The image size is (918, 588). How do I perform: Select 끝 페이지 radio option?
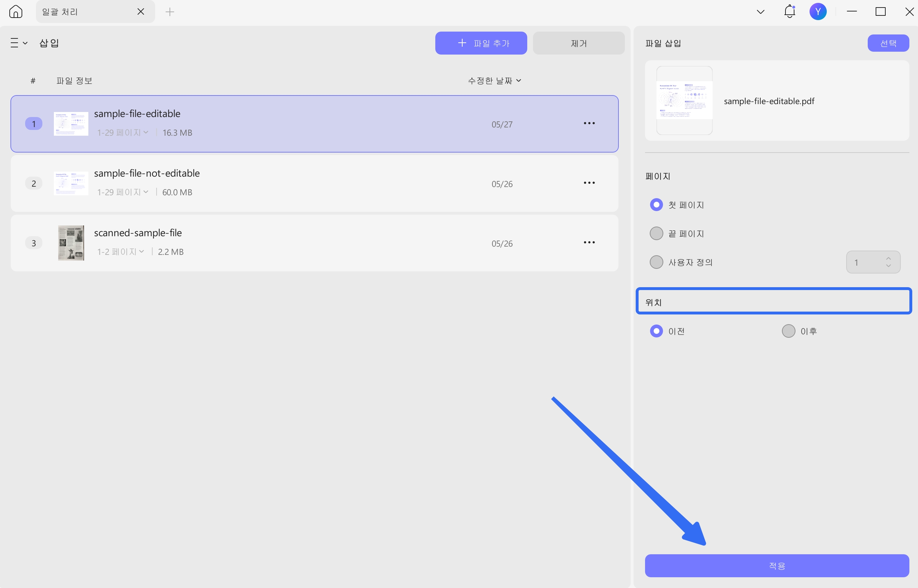tap(656, 233)
